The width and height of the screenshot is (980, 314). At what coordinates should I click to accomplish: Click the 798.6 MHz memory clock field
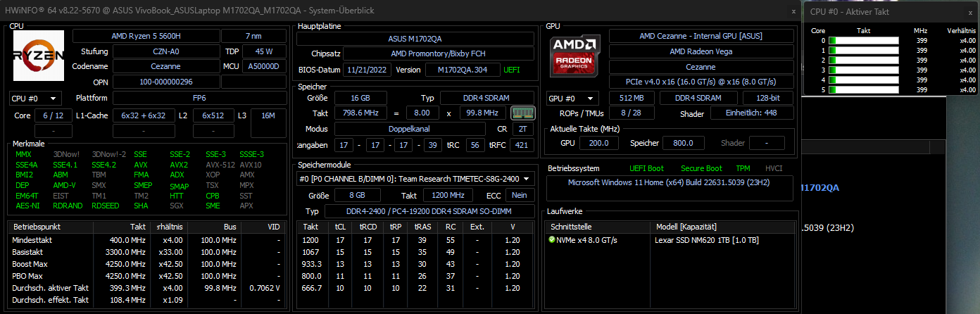pyautogui.click(x=359, y=113)
